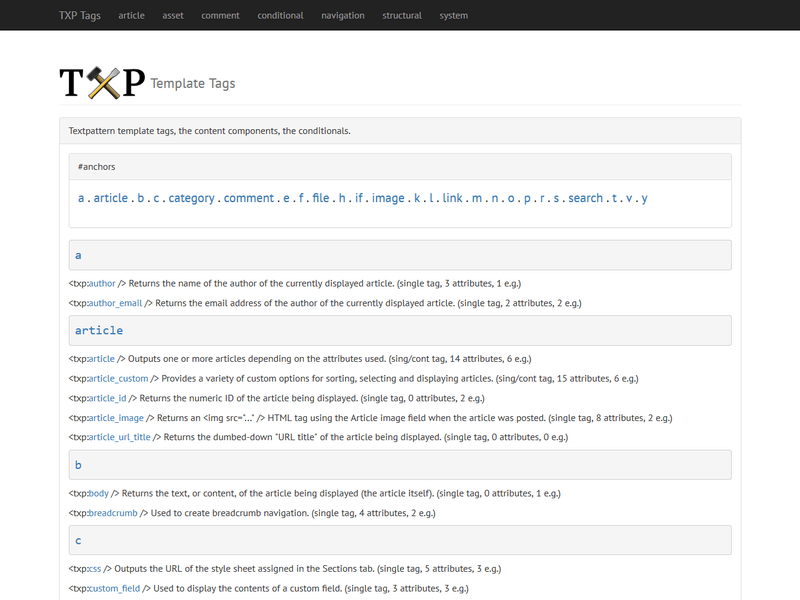Jump to anchor 'l'

click(431, 198)
